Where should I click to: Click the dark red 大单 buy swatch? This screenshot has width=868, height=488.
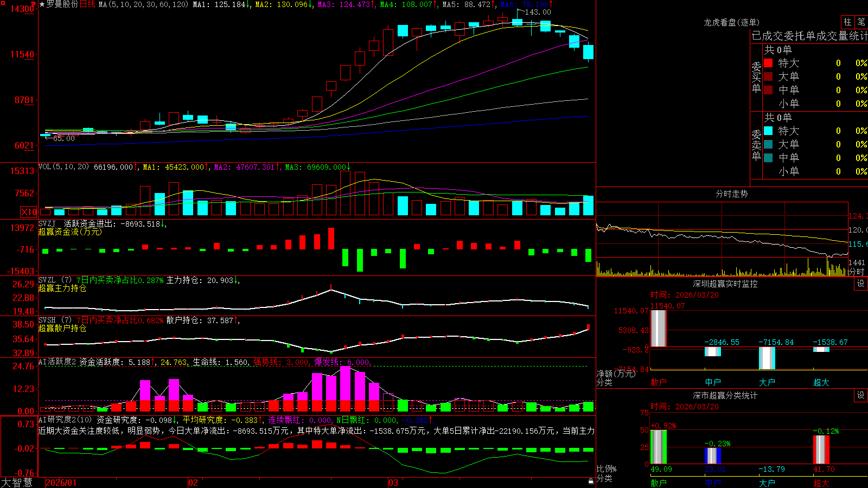(x=768, y=76)
